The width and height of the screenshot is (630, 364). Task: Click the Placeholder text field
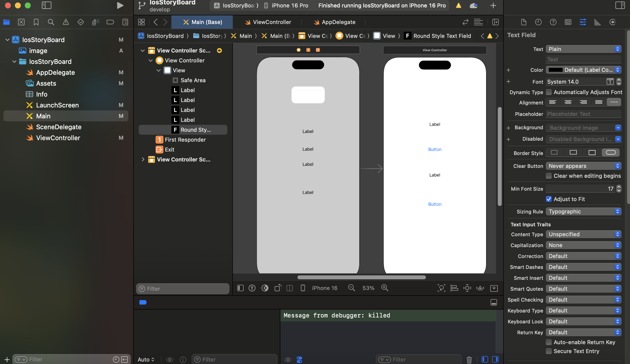pyautogui.click(x=583, y=114)
